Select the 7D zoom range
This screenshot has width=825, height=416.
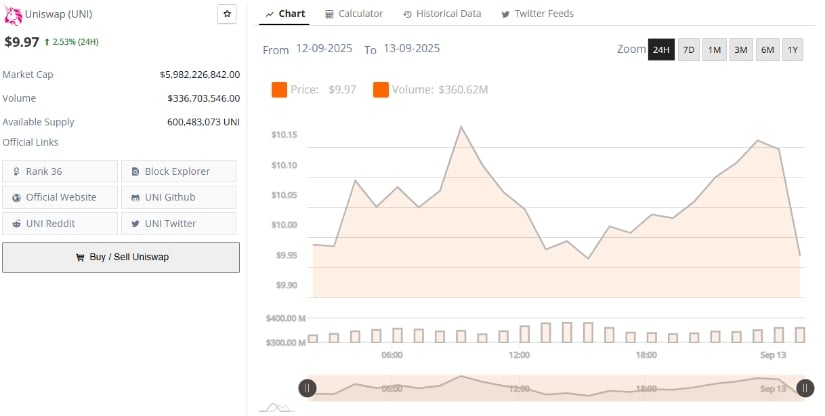689,50
